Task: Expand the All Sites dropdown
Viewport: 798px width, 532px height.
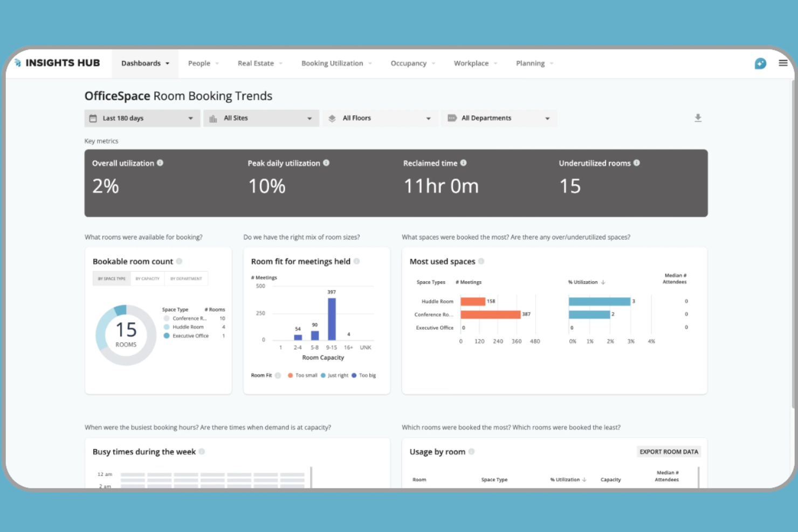Action: coord(261,118)
